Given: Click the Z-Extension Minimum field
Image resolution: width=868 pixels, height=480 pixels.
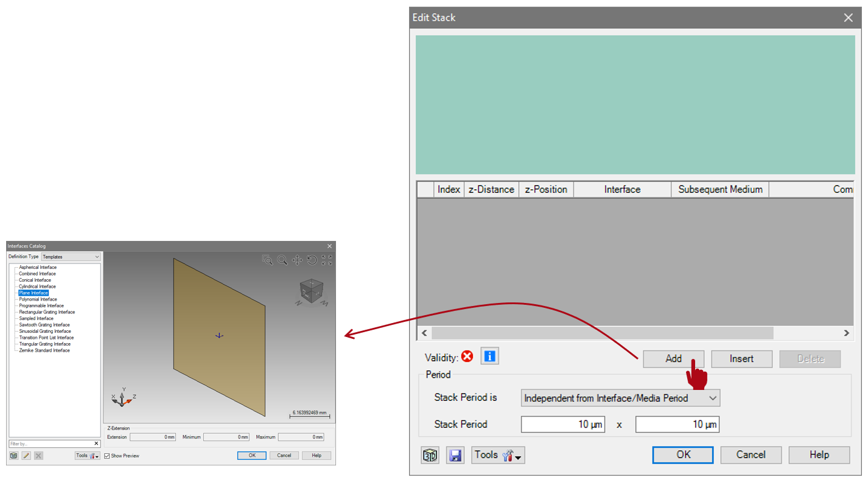Looking at the screenshot, I should point(226,437).
